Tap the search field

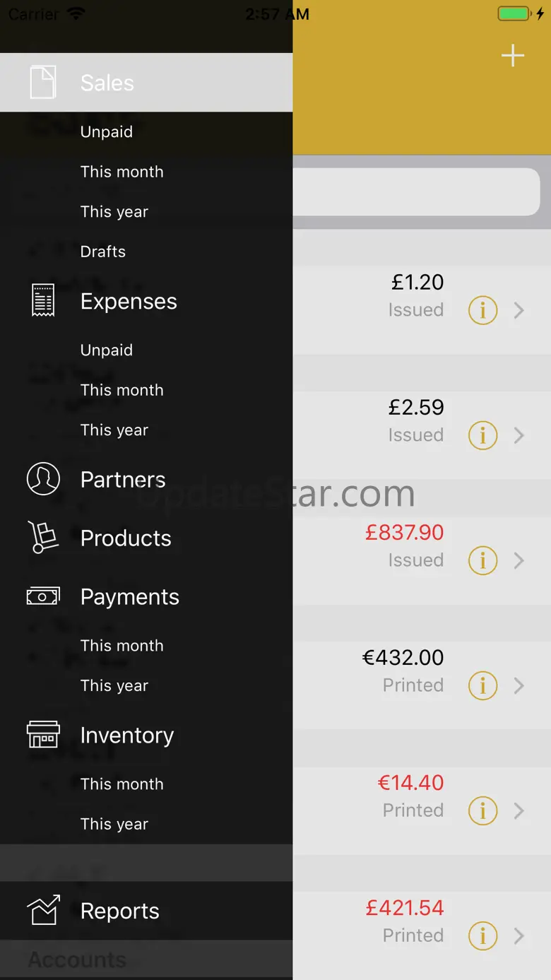(x=417, y=191)
